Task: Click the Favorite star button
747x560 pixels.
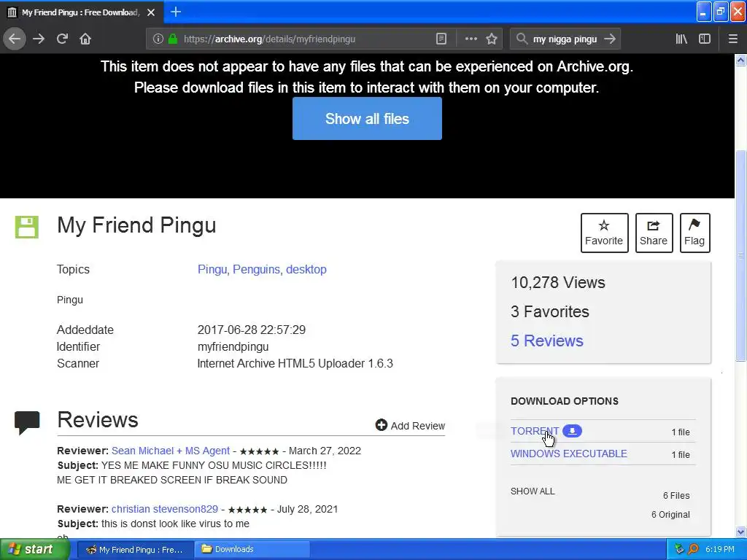Action: 604,233
